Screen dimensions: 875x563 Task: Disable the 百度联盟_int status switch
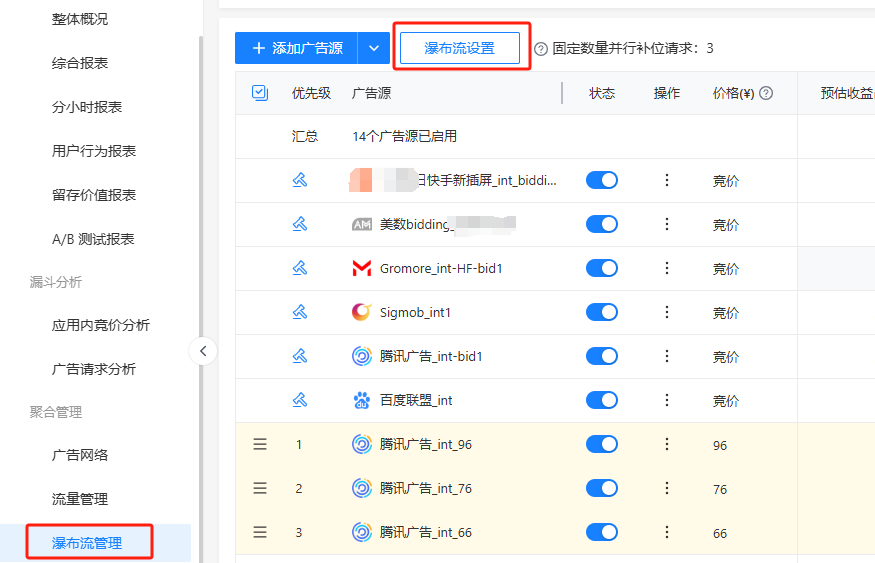coord(601,400)
